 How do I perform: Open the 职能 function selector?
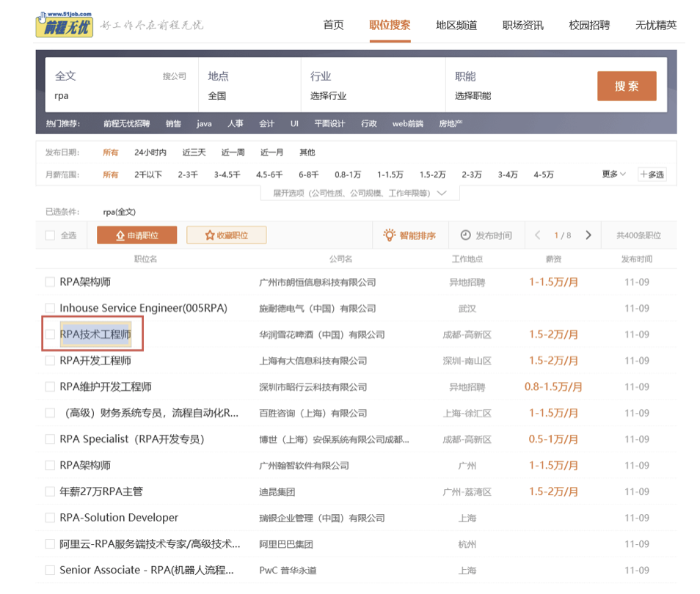518,85
